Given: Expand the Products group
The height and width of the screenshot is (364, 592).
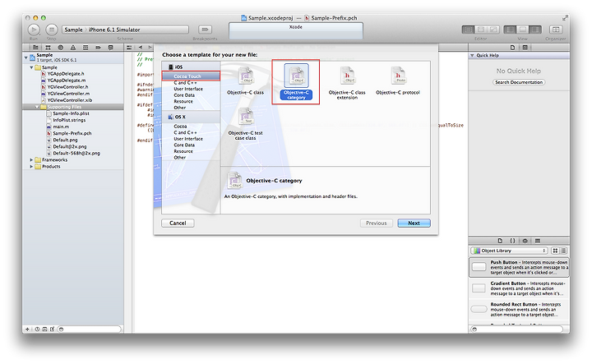Looking at the screenshot, I should coord(32,166).
